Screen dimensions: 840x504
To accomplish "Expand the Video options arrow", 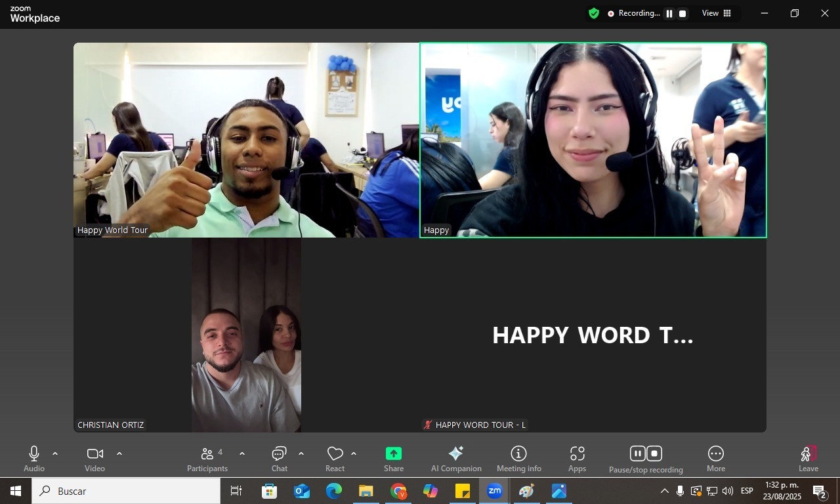I will pyautogui.click(x=119, y=453).
